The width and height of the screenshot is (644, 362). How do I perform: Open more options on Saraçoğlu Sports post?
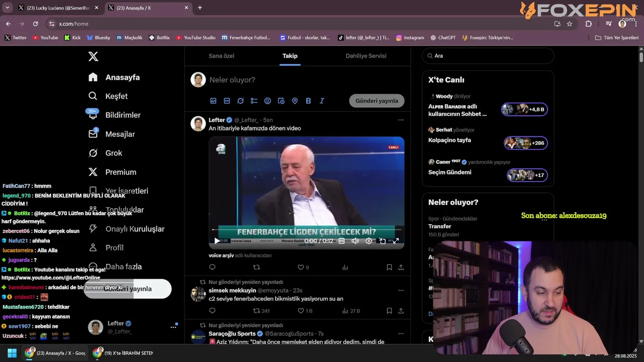tap(401, 333)
